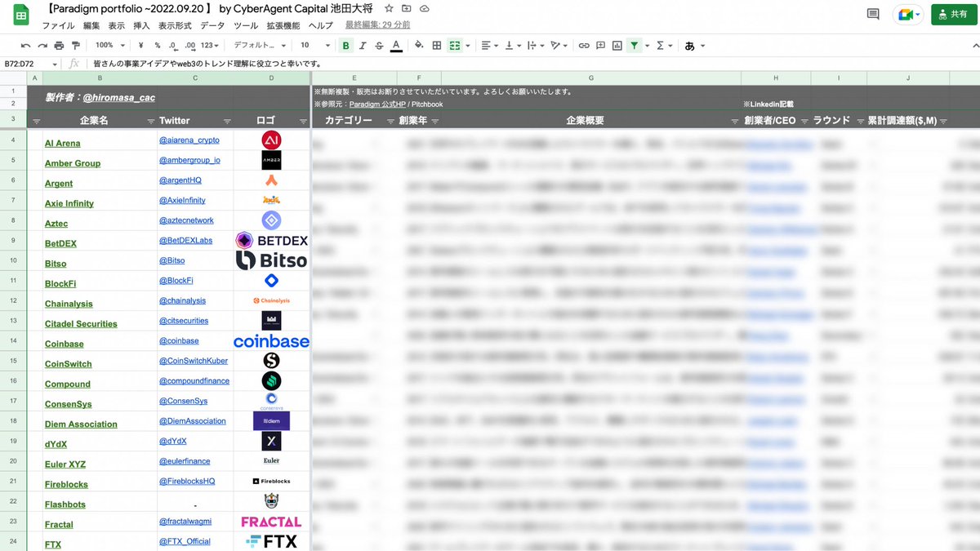Screen dimensions: 980x551
Task: Decrease decimal places with the .0 icon
Action: [174, 46]
